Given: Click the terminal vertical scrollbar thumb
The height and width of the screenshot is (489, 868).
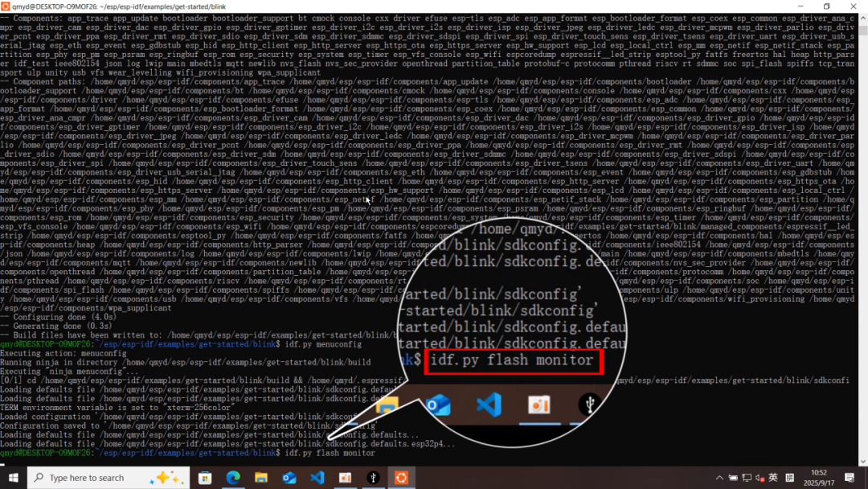Looking at the screenshot, I should 863,29.
